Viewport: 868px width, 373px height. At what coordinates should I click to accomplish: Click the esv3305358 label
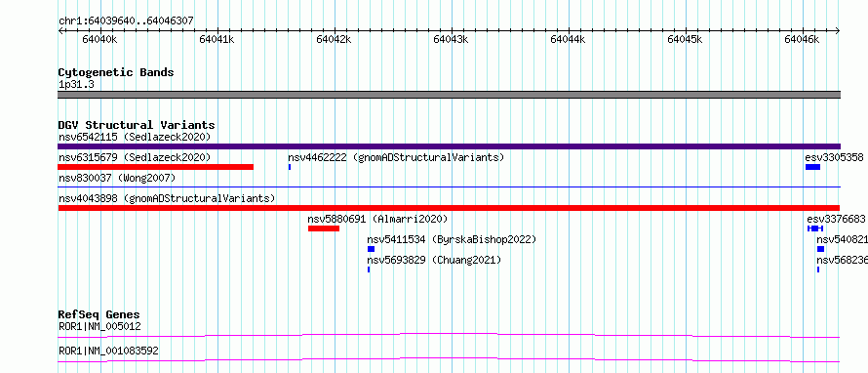tap(834, 157)
